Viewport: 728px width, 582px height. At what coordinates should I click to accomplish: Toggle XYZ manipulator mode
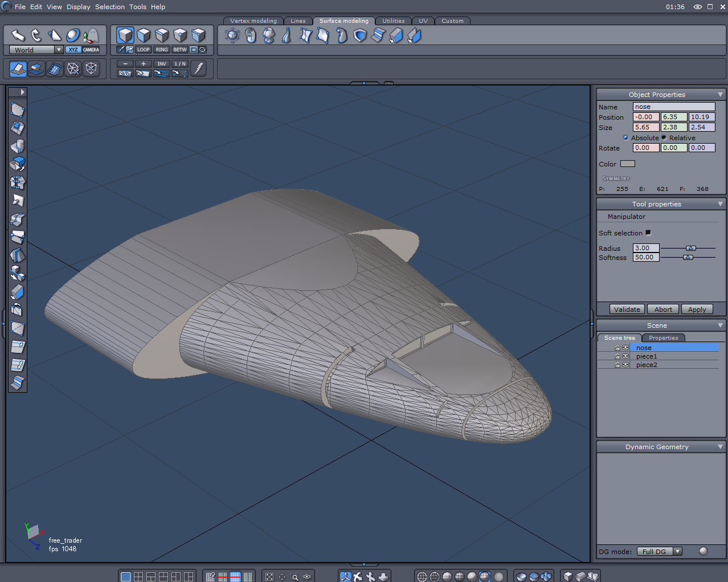pos(73,50)
